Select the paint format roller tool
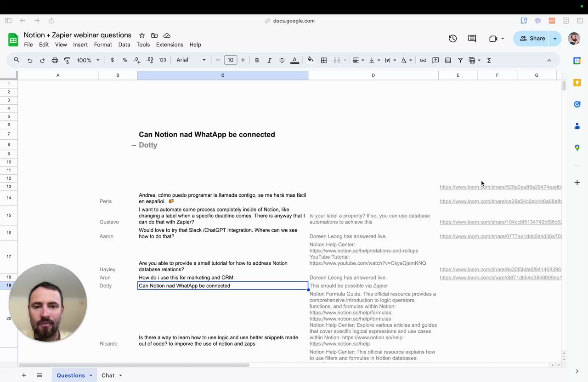 click(67, 60)
